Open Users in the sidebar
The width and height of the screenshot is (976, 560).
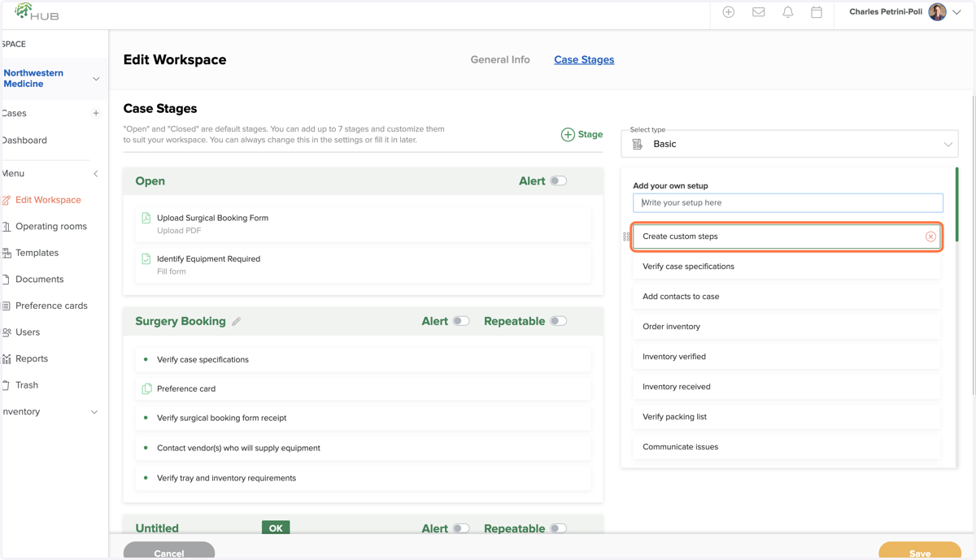(x=28, y=332)
